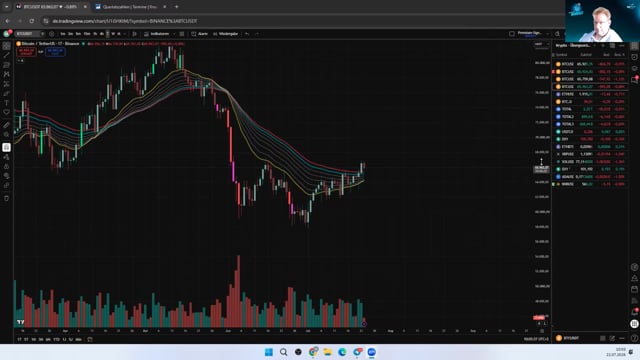
Task: Add symbol with the plus circle icon
Action: click(x=52, y=34)
